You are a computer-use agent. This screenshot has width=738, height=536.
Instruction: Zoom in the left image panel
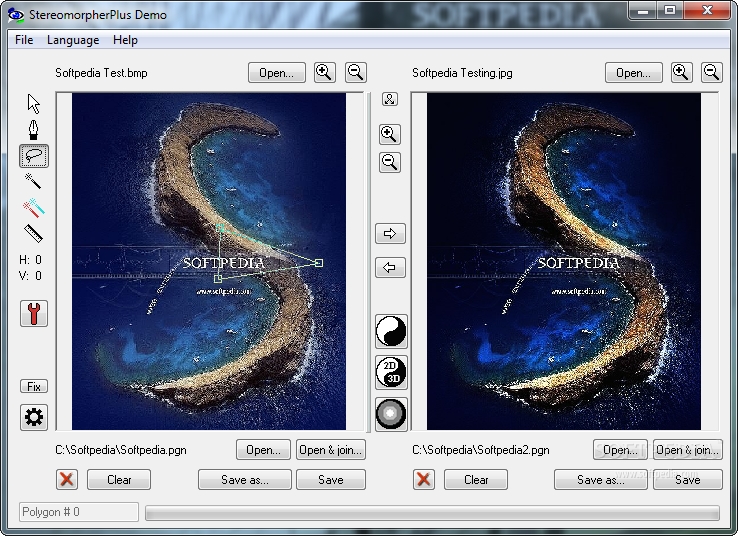(x=325, y=72)
